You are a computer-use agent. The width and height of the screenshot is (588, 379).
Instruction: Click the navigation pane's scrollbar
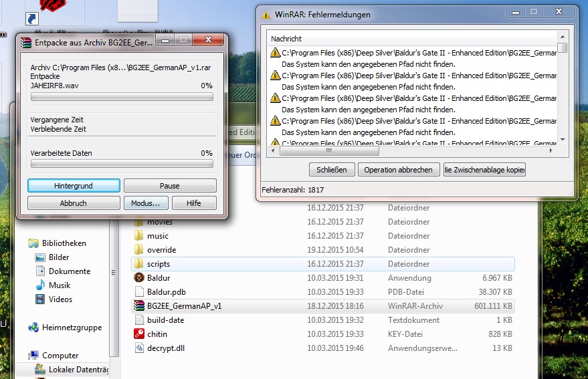point(114,289)
